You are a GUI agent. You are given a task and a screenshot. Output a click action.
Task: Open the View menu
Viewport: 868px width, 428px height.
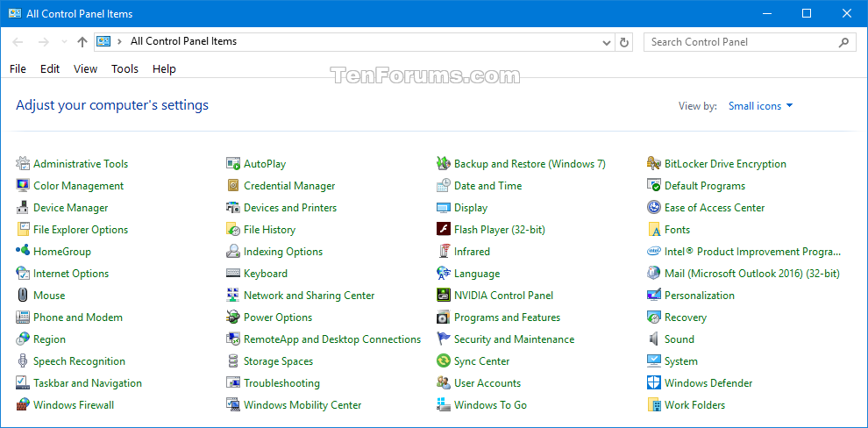click(85, 68)
